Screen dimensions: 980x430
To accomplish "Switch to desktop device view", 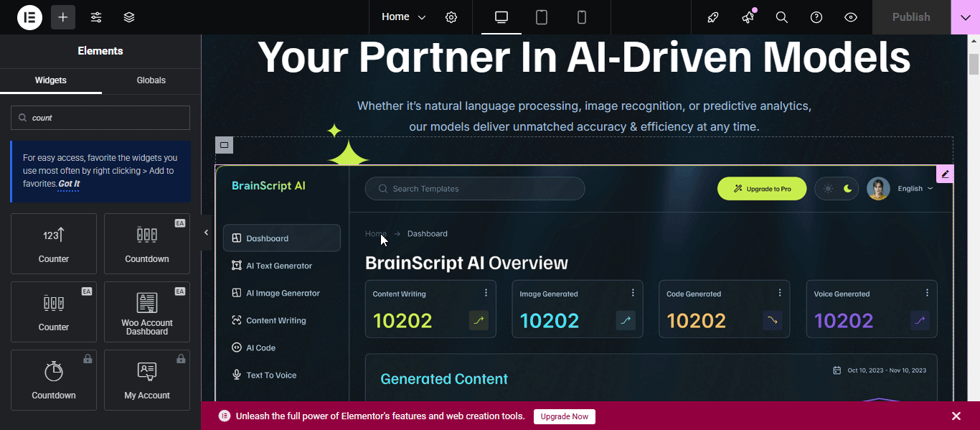I will [501, 17].
